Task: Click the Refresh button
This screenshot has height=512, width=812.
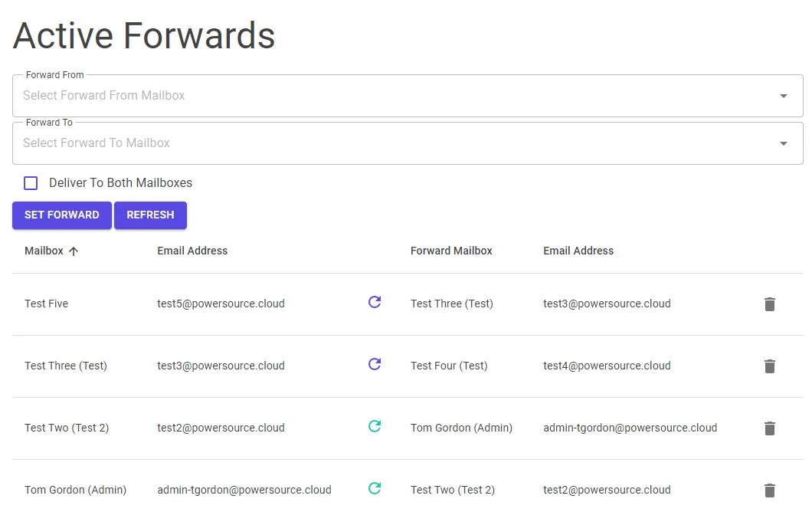Action: click(x=150, y=215)
